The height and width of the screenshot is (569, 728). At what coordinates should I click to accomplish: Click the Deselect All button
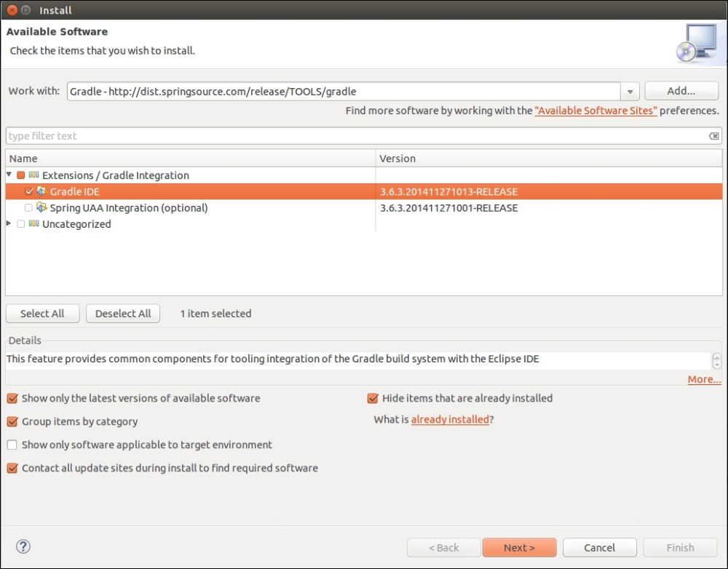(123, 314)
